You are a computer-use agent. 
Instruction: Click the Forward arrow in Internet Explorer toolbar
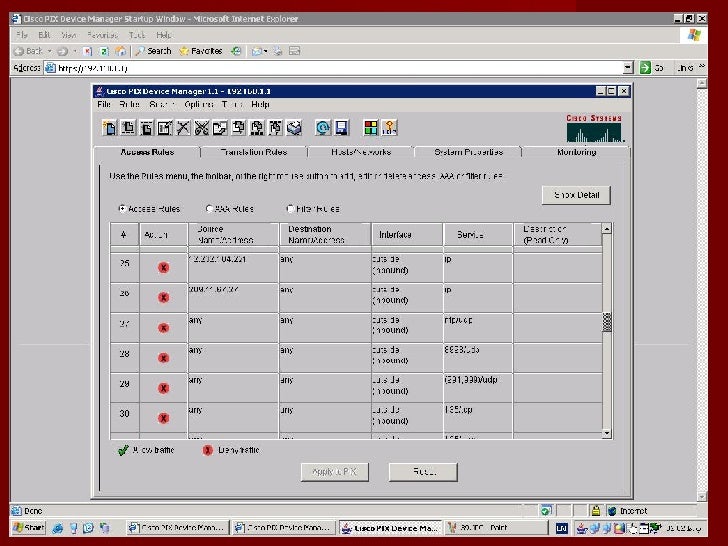[62, 51]
